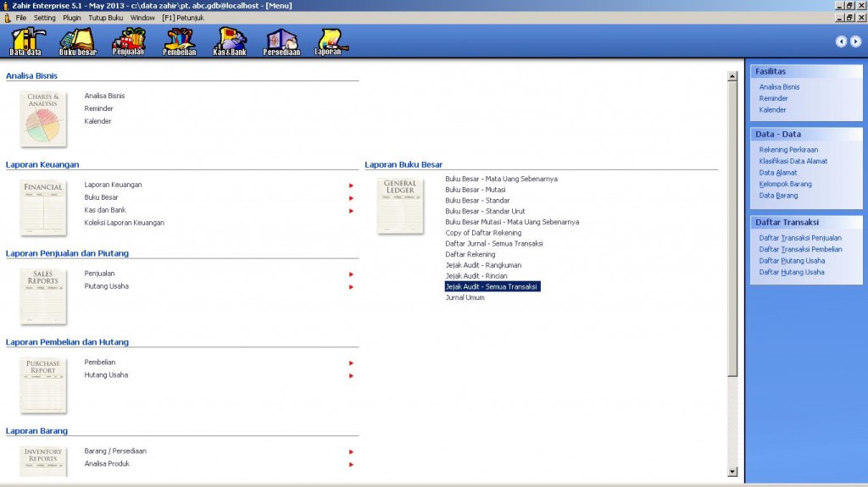868x487 pixels.
Task: Expand the Barang / Persediaan arrow
Action: 350,451
